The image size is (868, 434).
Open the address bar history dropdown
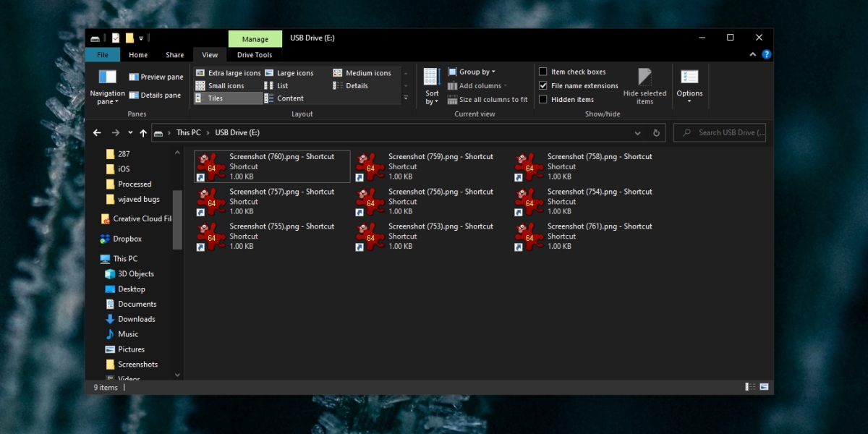pyautogui.click(x=637, y=132)
